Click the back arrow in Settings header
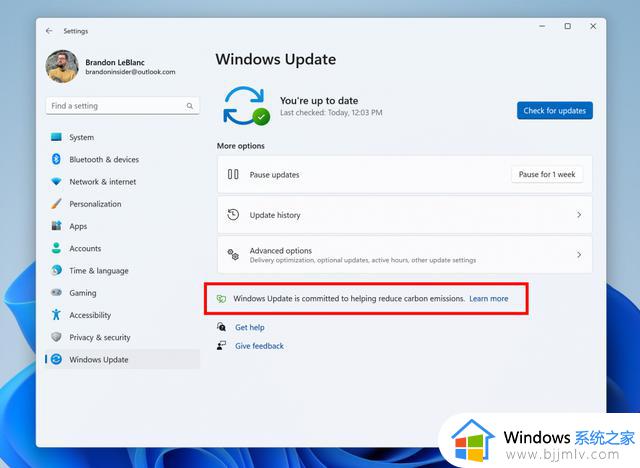640x468 pixels. [49, 31]
